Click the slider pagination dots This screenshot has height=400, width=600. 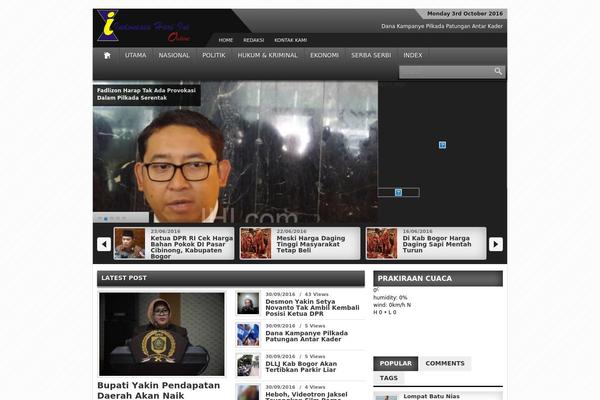coord(112,218)
